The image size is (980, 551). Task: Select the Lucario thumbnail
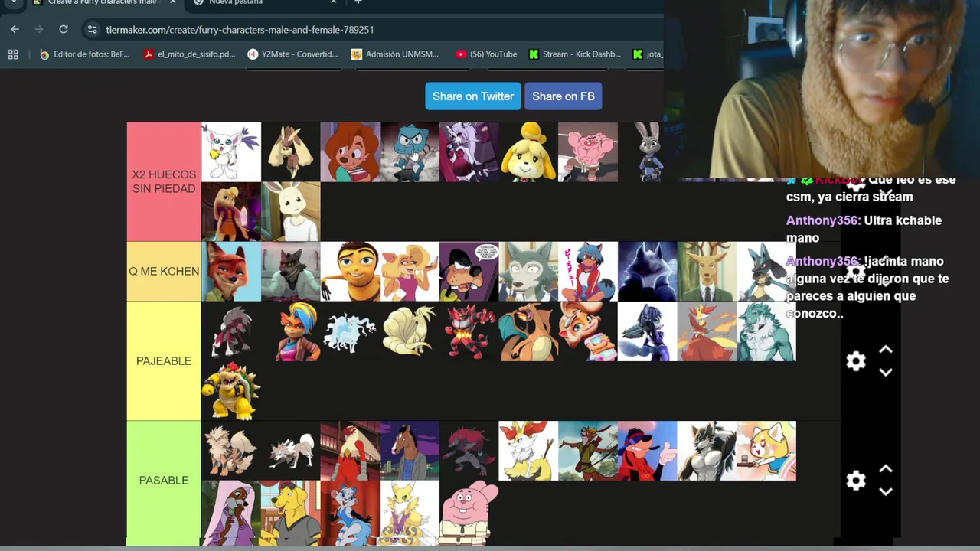point(766,272)
